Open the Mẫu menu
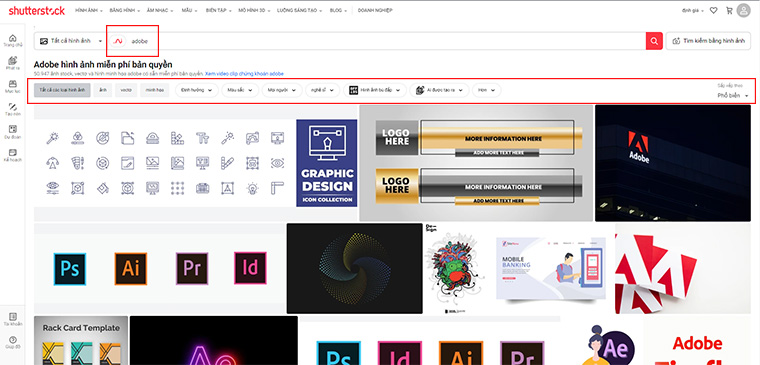This screenshot has height=365, width=760. [x=189, y=11]
